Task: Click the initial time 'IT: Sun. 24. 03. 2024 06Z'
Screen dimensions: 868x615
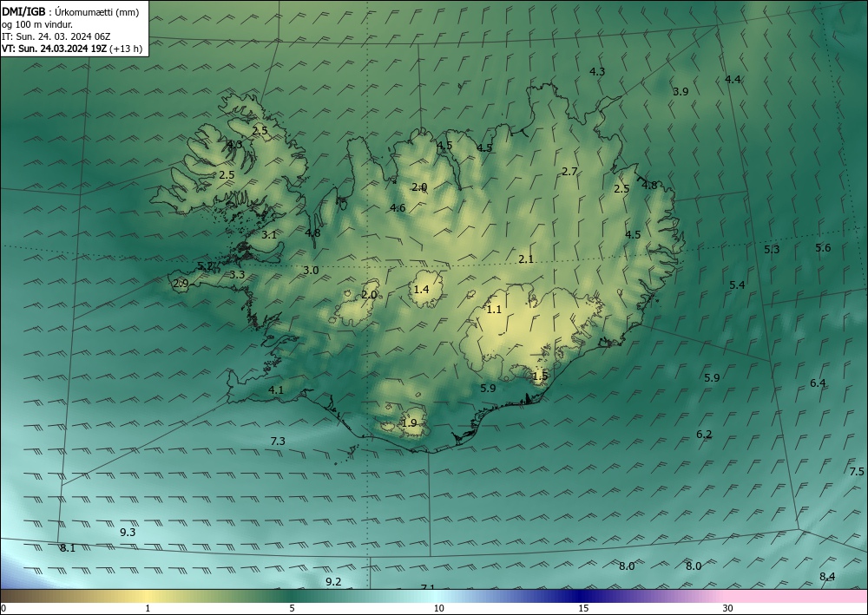Action: coord(56,36)
